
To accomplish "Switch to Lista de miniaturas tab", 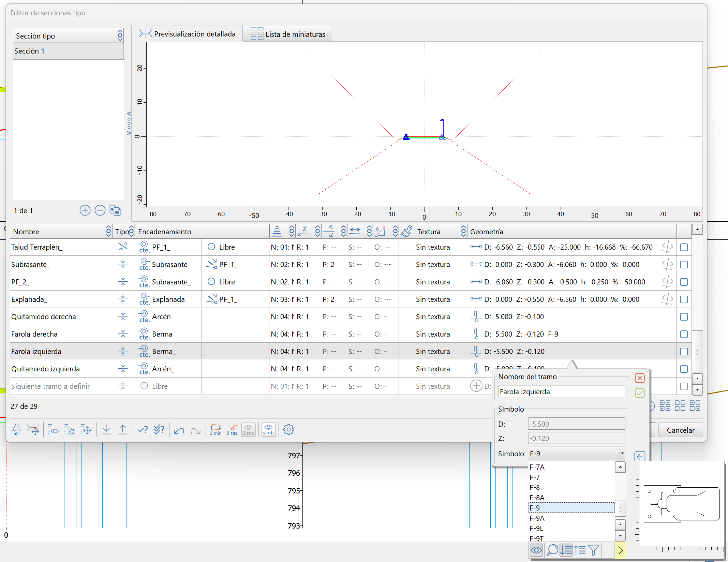I will click(287, 34).
